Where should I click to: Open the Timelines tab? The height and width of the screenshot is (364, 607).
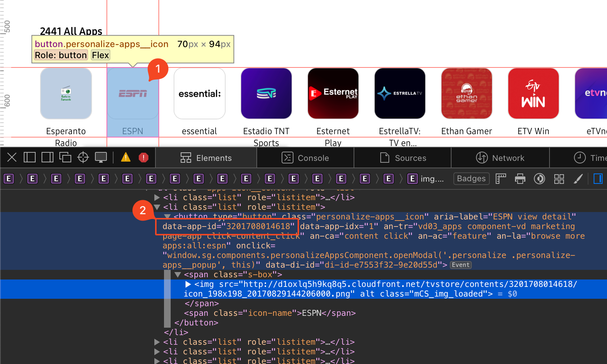[x=579, y=158]
